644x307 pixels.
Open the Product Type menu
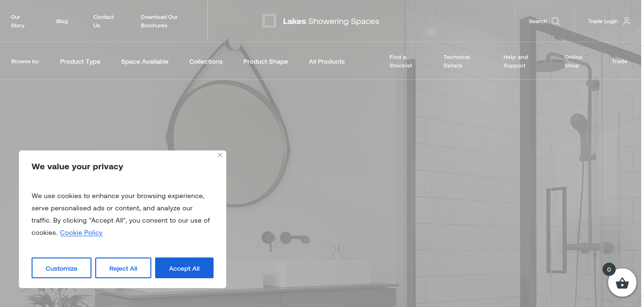click(x=80, y=61)
